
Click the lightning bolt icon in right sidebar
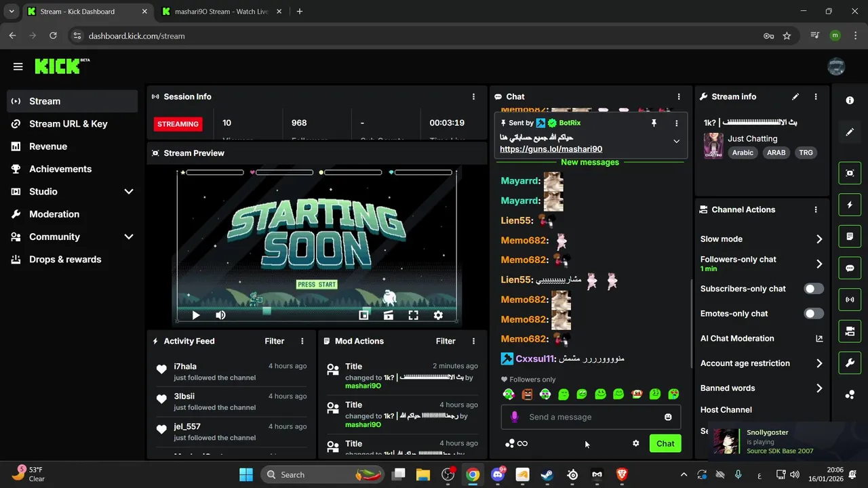pos(850,205)
